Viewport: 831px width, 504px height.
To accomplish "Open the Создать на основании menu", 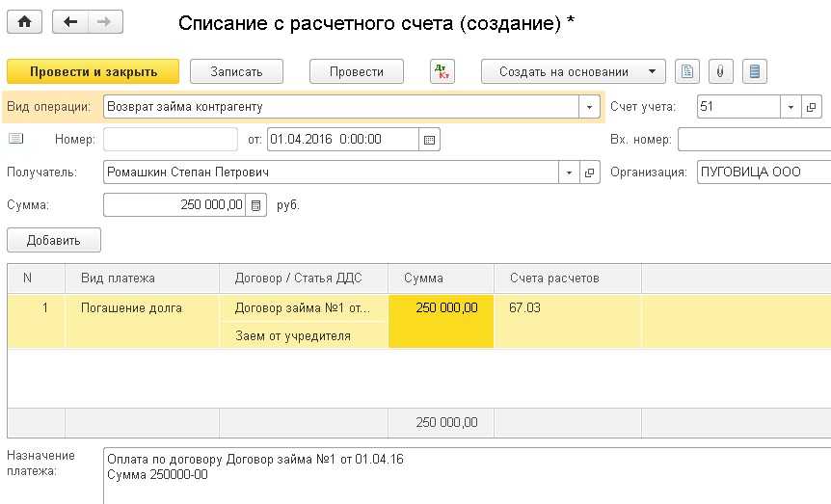I will [x=574, y=71].
